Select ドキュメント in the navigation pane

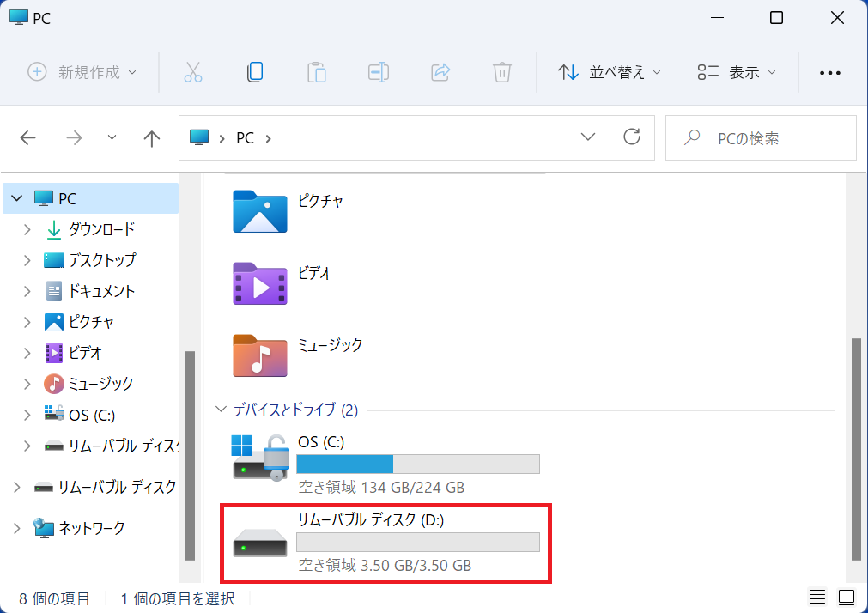100,291
